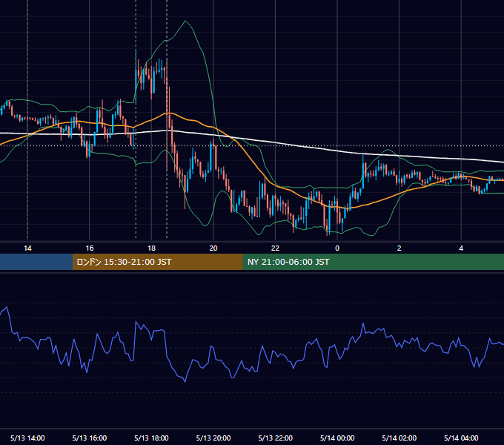
Task: Click the '5/13 16:00' date label
Action: [x=90, y=438]
